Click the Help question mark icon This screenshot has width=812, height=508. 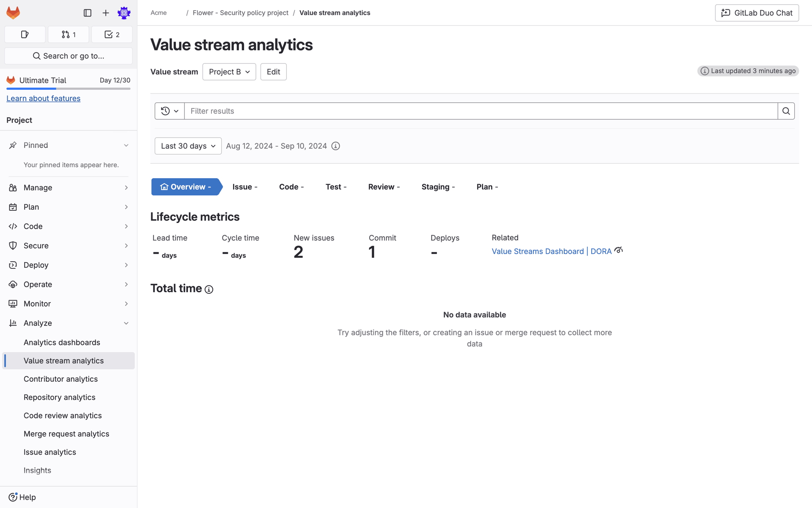click(13, 497)
